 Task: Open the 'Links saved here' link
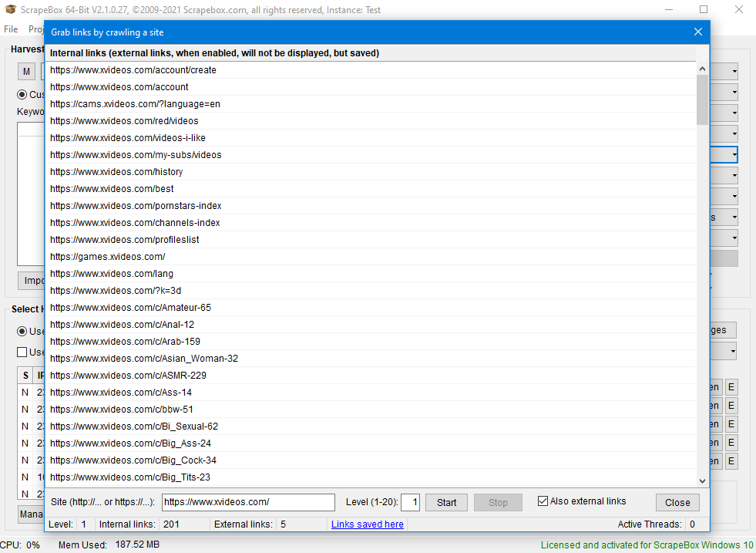(368, 524)
